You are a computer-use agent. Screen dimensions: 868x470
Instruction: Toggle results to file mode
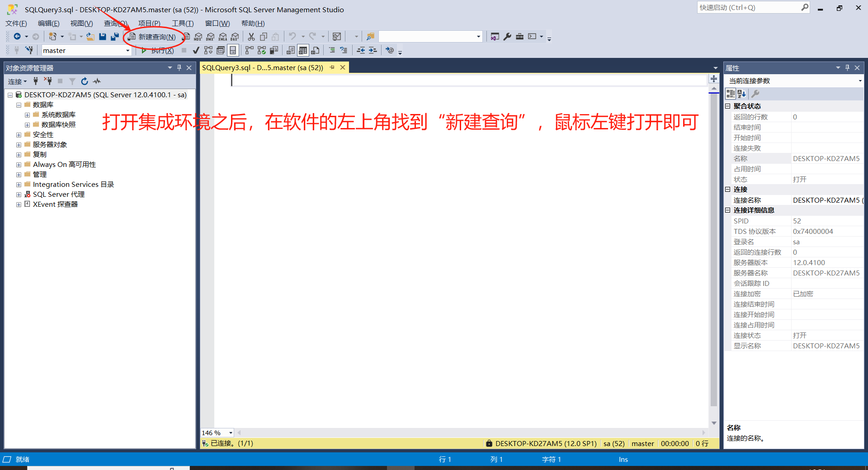click(315, 51)
